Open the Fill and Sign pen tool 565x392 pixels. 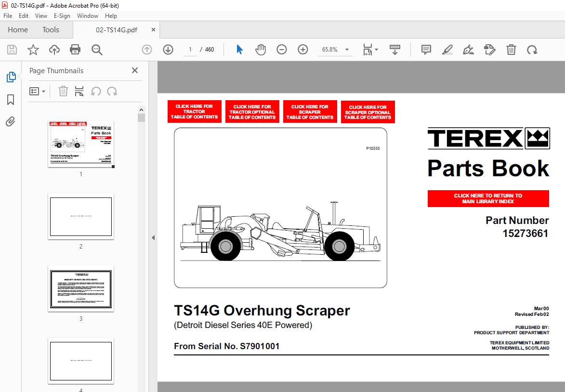(468, 50)
